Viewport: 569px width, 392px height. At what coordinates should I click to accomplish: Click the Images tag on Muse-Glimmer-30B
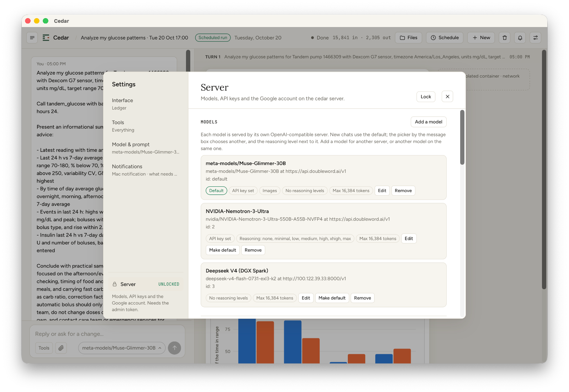pos(270,191)
